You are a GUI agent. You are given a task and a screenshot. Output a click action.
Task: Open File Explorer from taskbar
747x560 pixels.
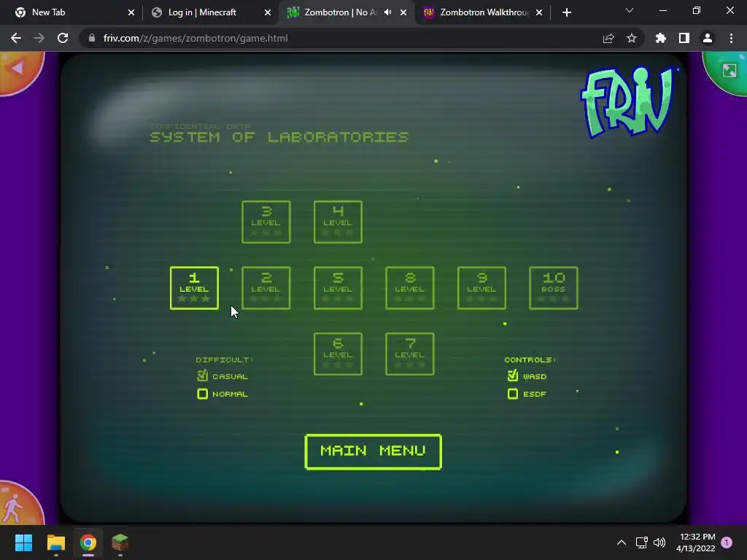55,542
